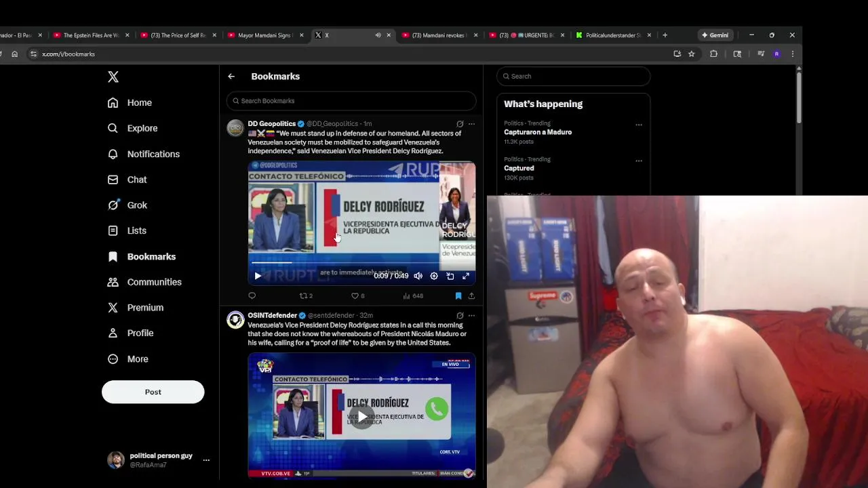Switch to the URGENTE browser tab
The image size is (868, 488).
click(527, 35)
